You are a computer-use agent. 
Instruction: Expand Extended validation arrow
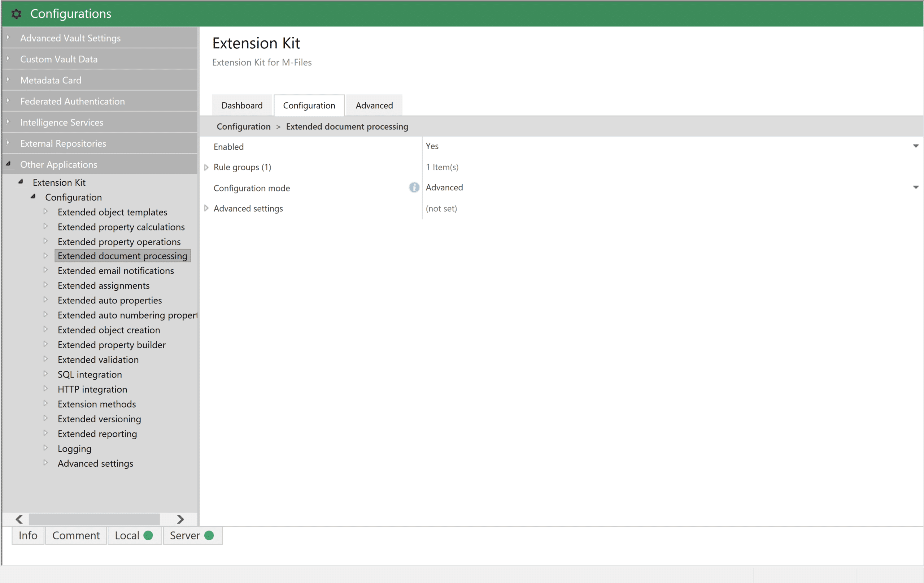pos(45,359)
